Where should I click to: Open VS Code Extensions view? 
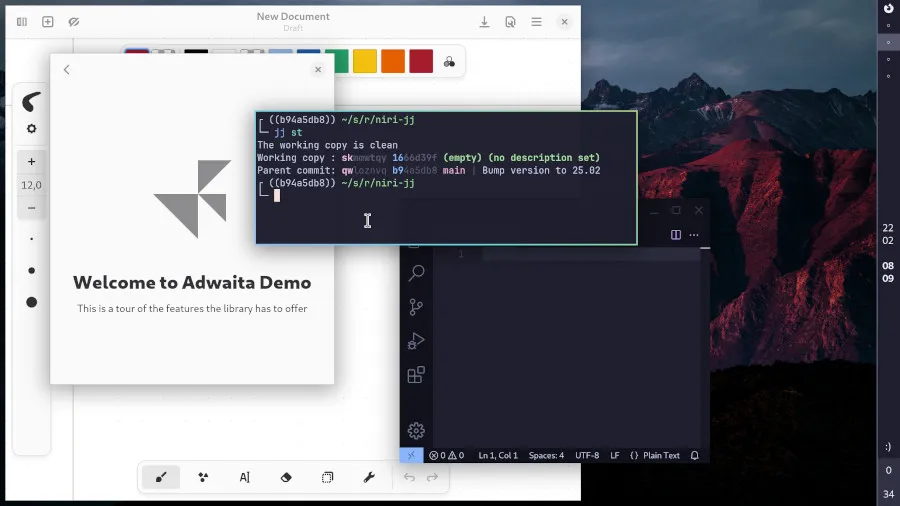416,375
